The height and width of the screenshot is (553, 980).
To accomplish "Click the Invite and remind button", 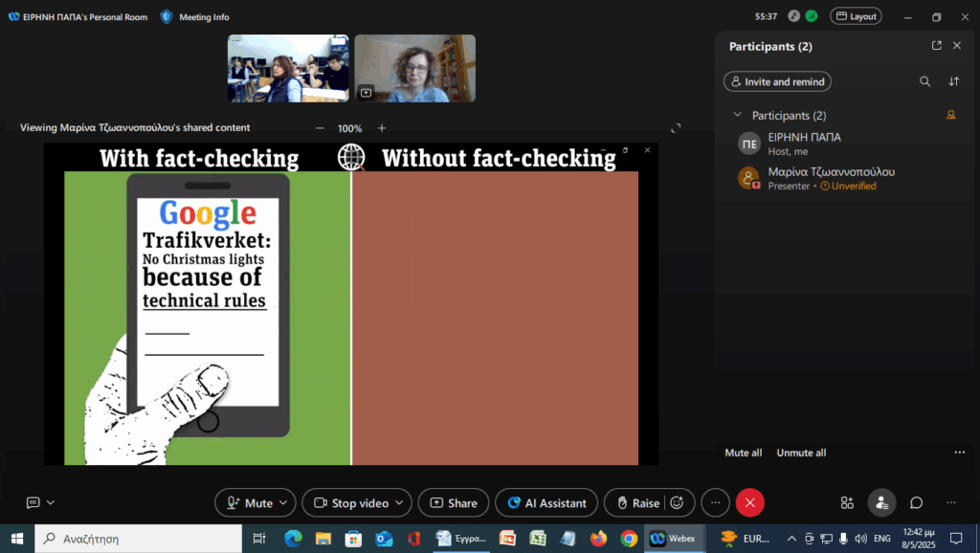I will tap(777, 81).
